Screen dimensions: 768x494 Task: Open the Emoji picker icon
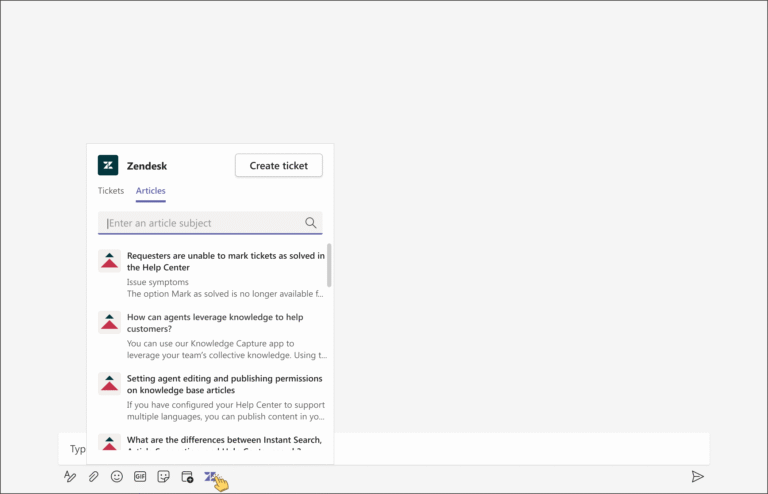click(x=117, y=476)
